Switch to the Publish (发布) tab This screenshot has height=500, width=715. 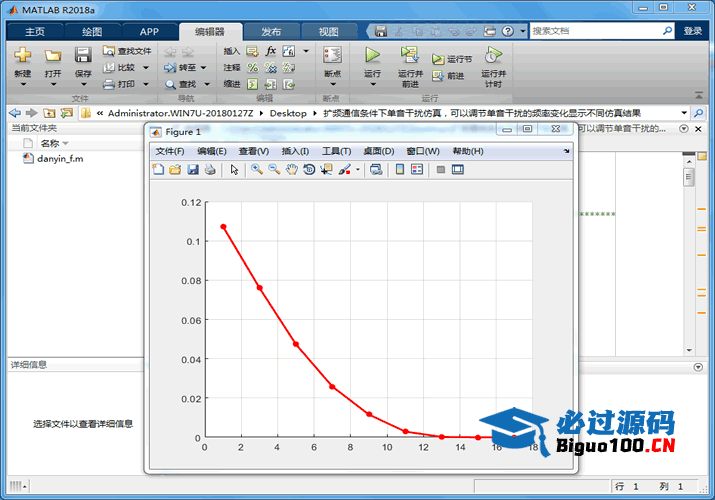click(271, 31)
